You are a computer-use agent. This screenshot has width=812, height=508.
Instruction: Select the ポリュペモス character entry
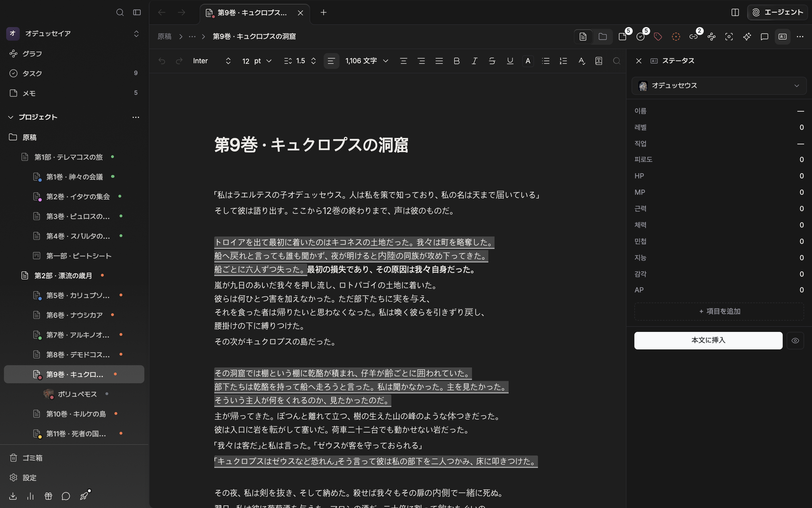coord(77,394)
